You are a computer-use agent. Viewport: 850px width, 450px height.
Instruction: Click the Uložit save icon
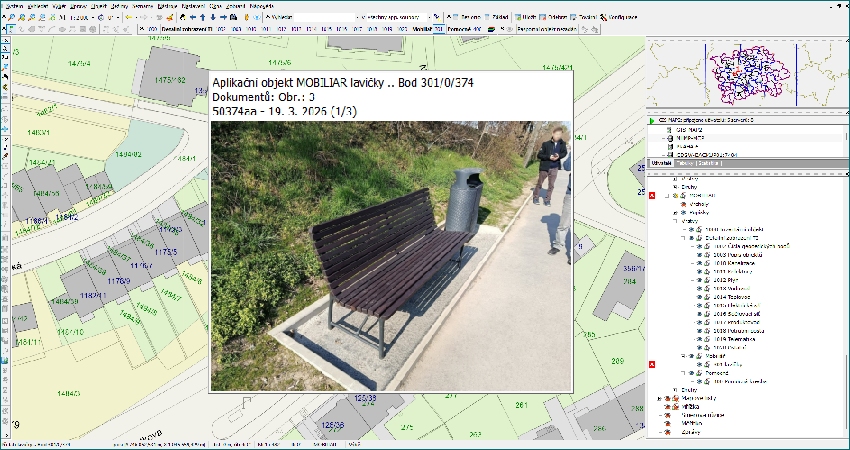click(x=518, y=17)
